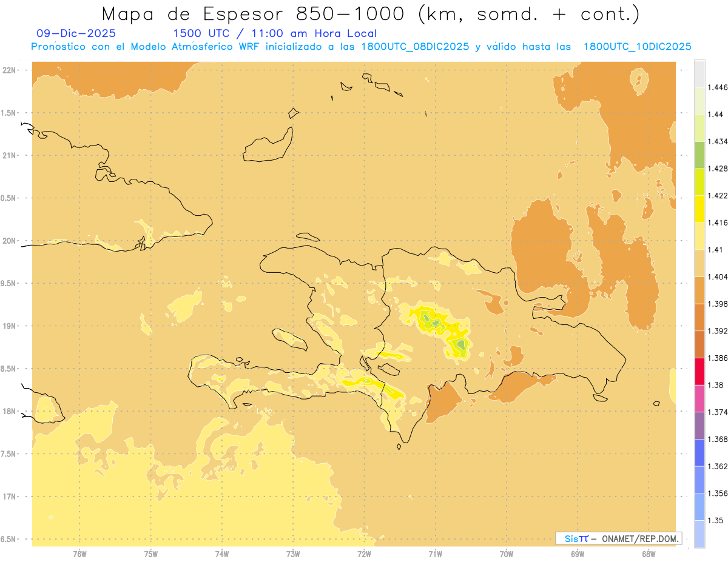Click the colorbar value '1.374'
728x562 pixels.
click(719, 412)
